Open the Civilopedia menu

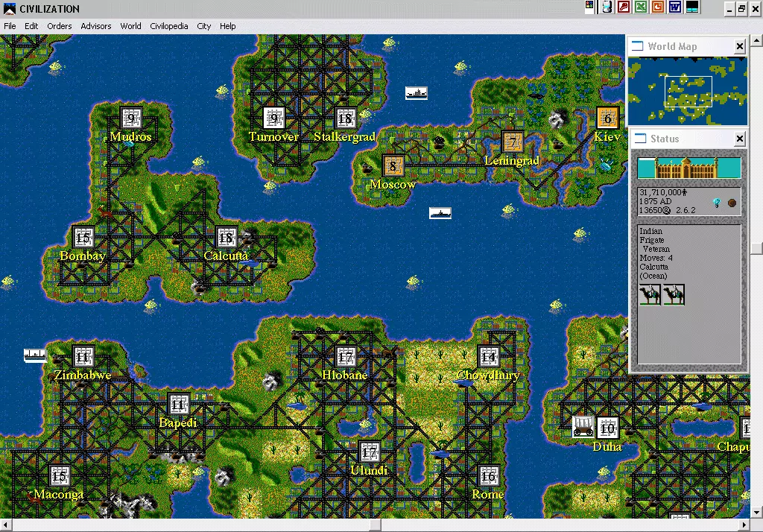click(x=168, y=25)
